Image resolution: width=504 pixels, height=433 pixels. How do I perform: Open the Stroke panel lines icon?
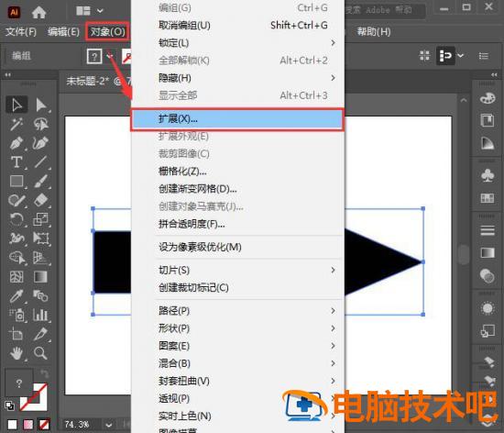[488, 230]
